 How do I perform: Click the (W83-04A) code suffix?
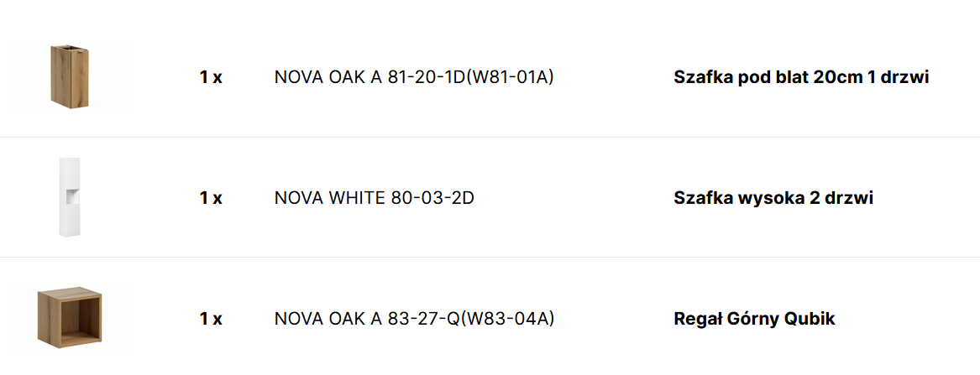click(x=510, y=319)
